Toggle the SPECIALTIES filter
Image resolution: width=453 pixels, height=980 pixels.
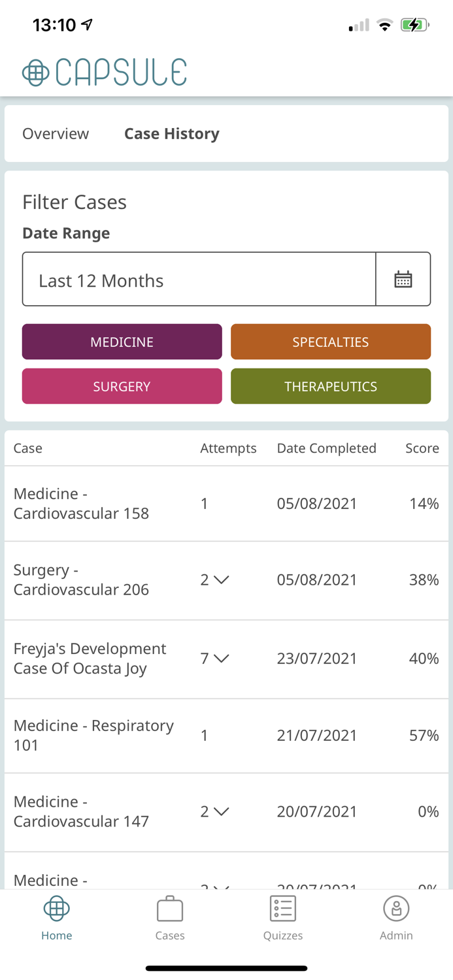pos(331,341)
